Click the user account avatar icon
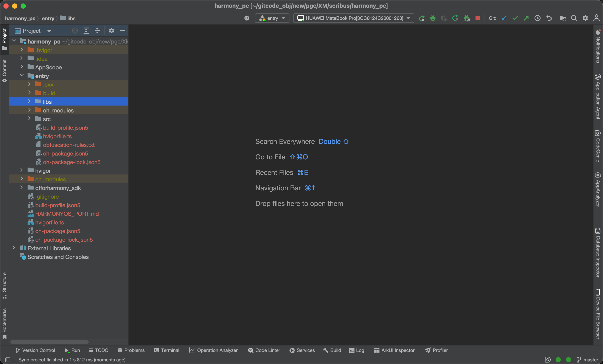Viewport: 603px width, 364px height. pos(596,18)
